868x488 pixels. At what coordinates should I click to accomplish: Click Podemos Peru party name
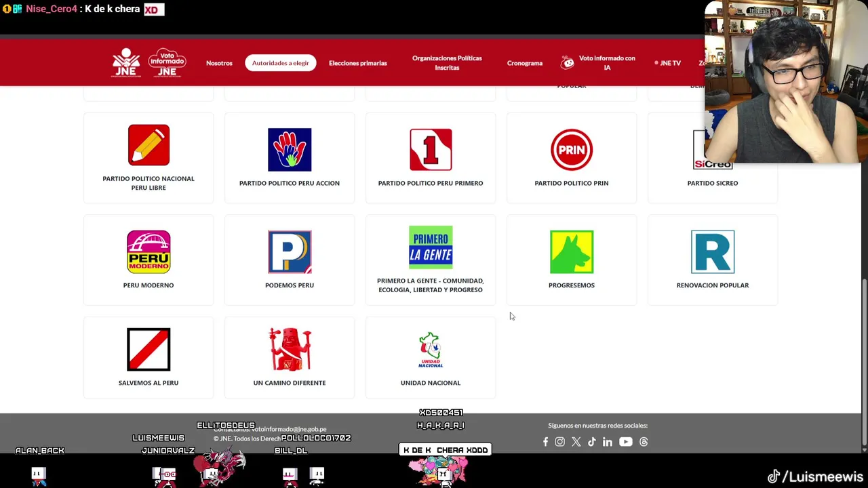[x=290, y=285]
